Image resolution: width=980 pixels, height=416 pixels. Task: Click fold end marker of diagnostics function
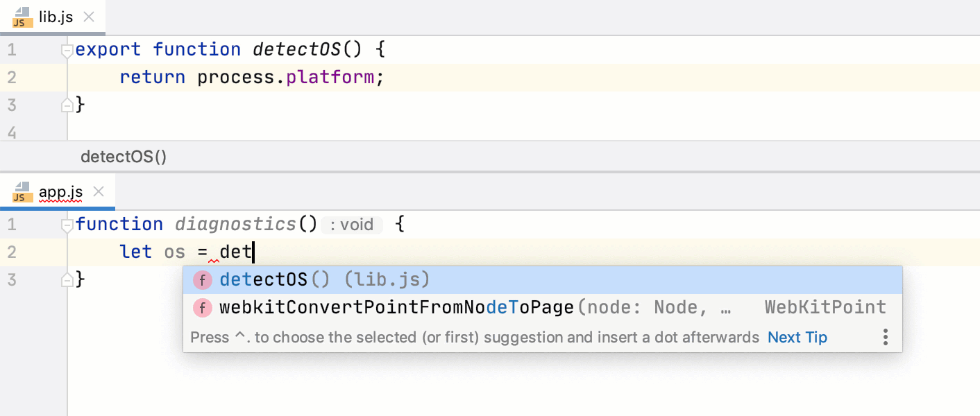click(67, 280)
